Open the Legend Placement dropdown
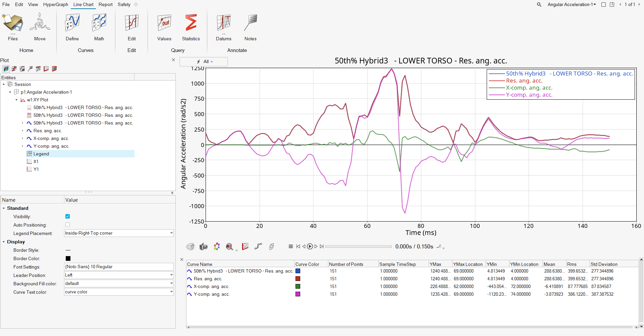 [119, 233]
